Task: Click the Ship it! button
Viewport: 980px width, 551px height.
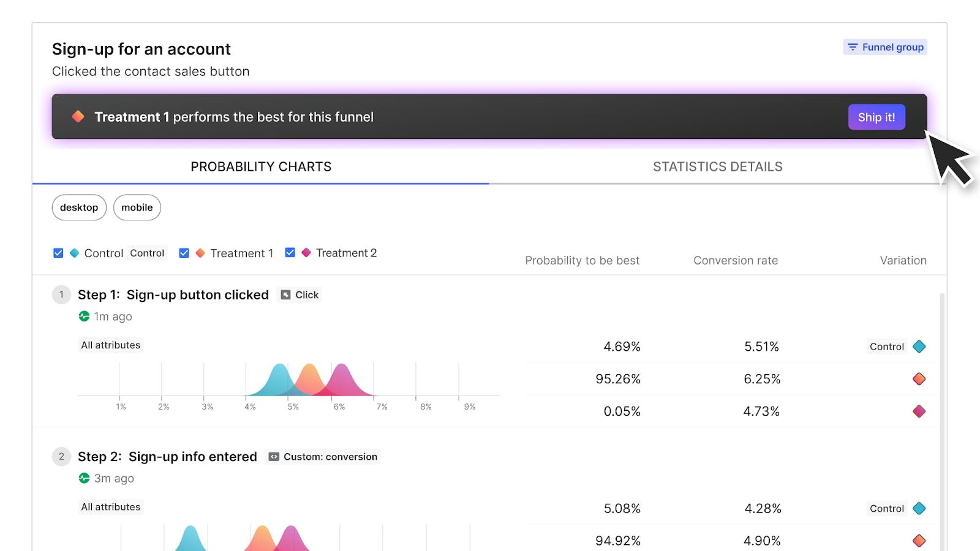Action: point(876,117)
